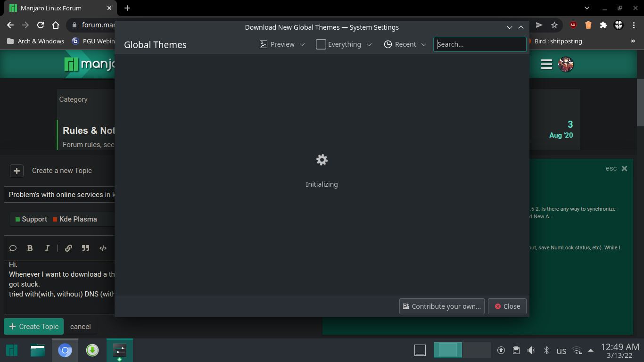Viewport: 644px width, 362px height.
Task: Click the Search field in Global Themes dialog
Action: pos(480,44)
